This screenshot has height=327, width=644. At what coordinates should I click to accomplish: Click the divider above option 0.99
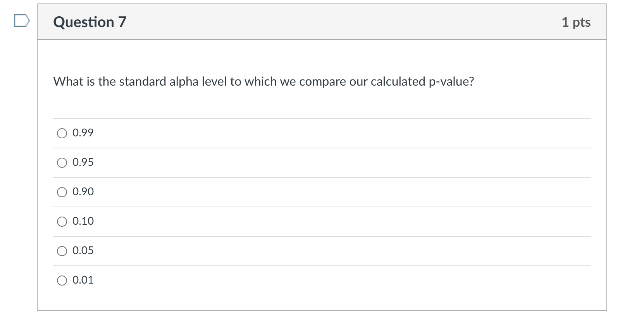point(322,119)
